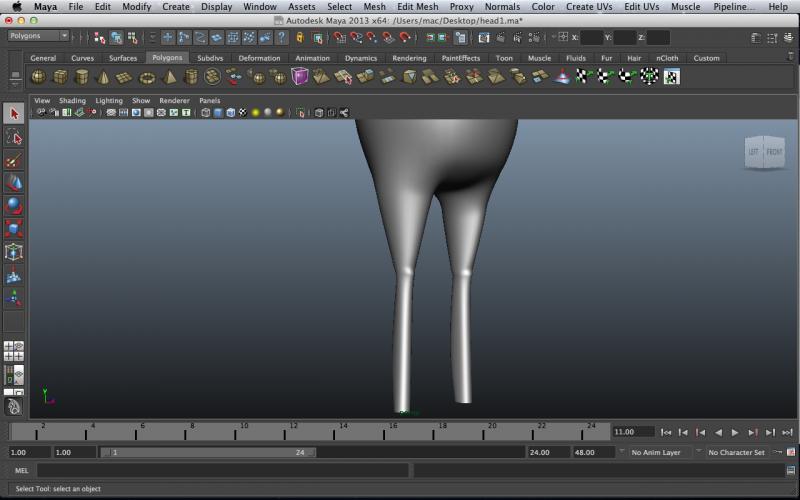Click the purple cube shelf icon
This screenshot has width=800, height=500.
tap(300, 77)
